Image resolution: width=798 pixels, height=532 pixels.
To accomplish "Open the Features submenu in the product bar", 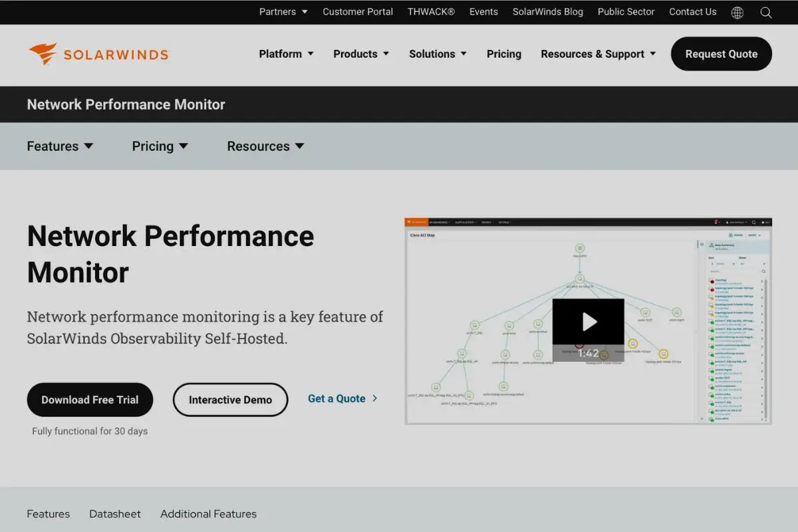I will coord(60,146).
